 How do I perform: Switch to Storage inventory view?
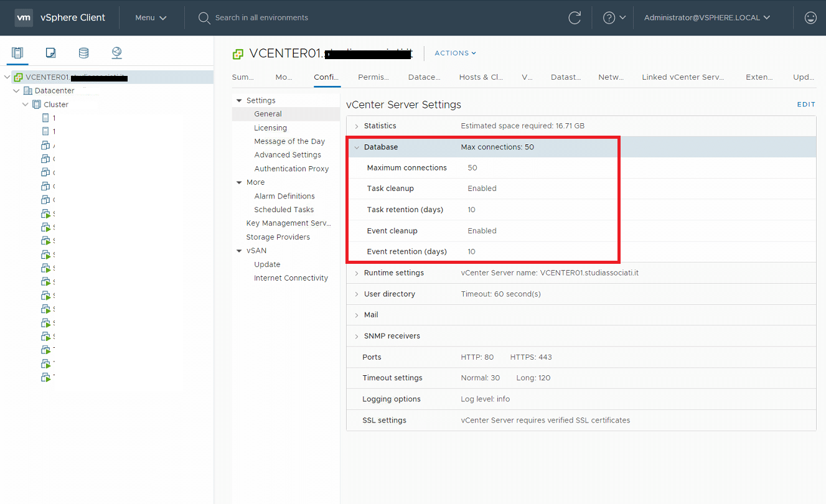coord(83,53)
